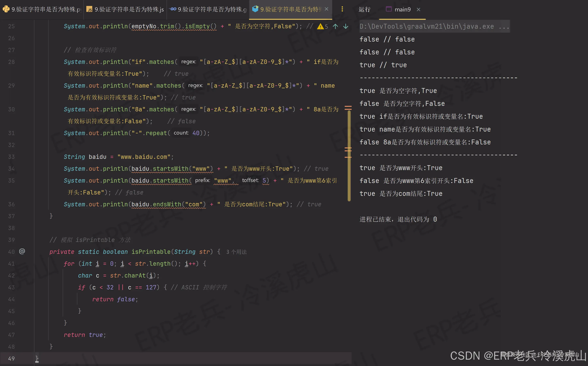Click the @ gutter icon on line 40

22,251
